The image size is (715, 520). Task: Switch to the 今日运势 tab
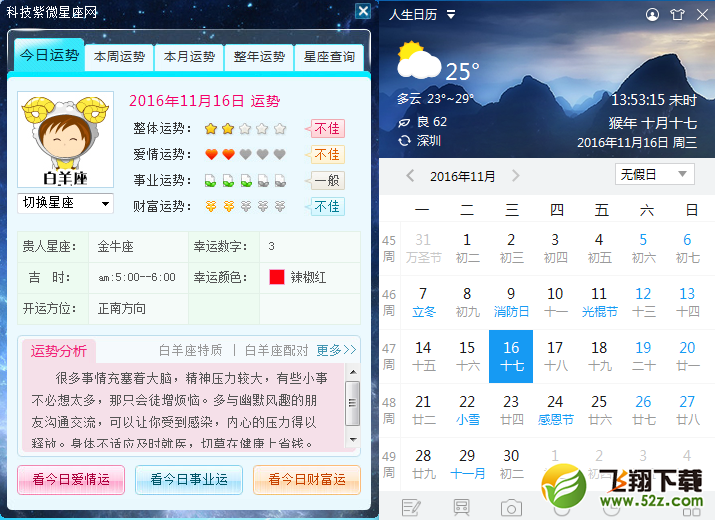(x=49, y=55)
